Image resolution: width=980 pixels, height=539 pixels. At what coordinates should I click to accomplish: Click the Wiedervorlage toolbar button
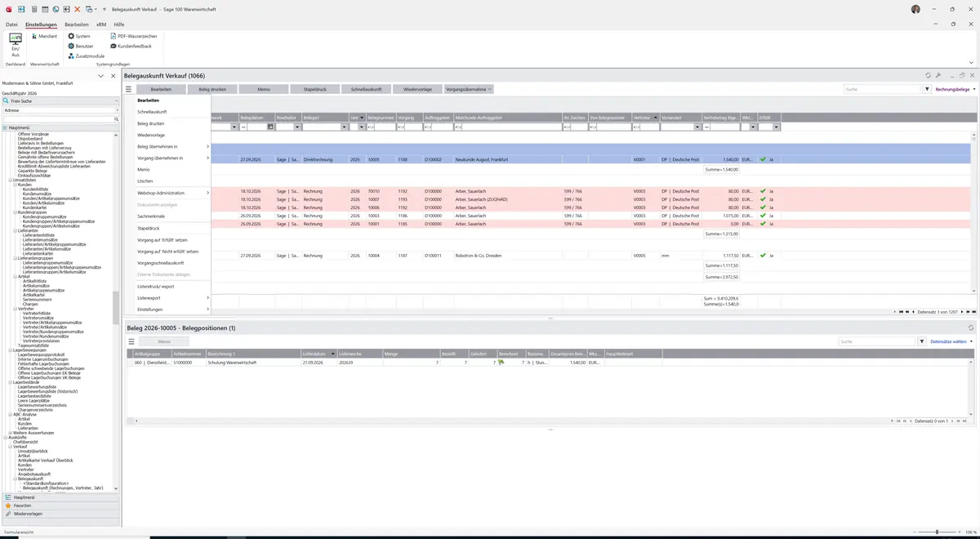tap(417, 89)
